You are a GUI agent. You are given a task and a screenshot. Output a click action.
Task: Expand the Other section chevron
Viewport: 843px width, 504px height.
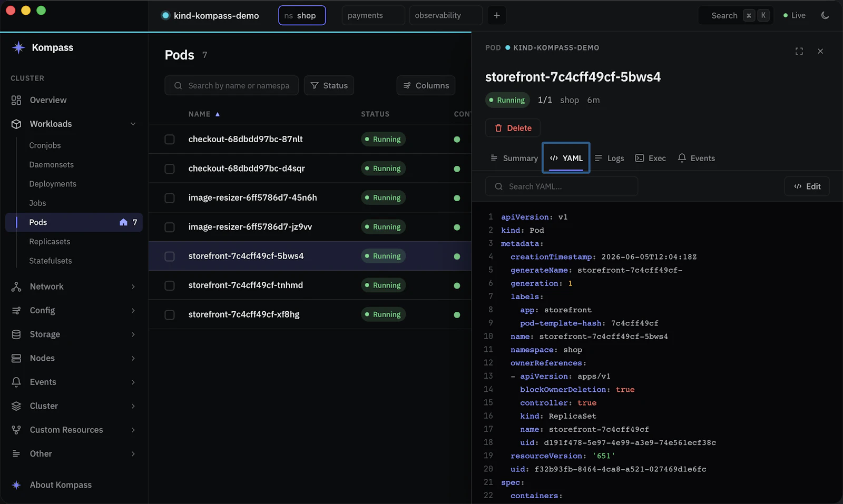(133, 453)
